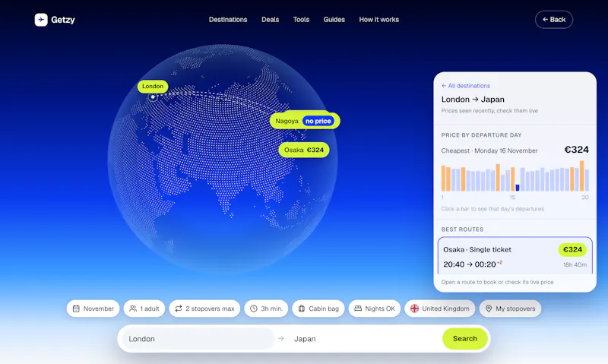Select the Nagoya destination tag

point(305,121)
